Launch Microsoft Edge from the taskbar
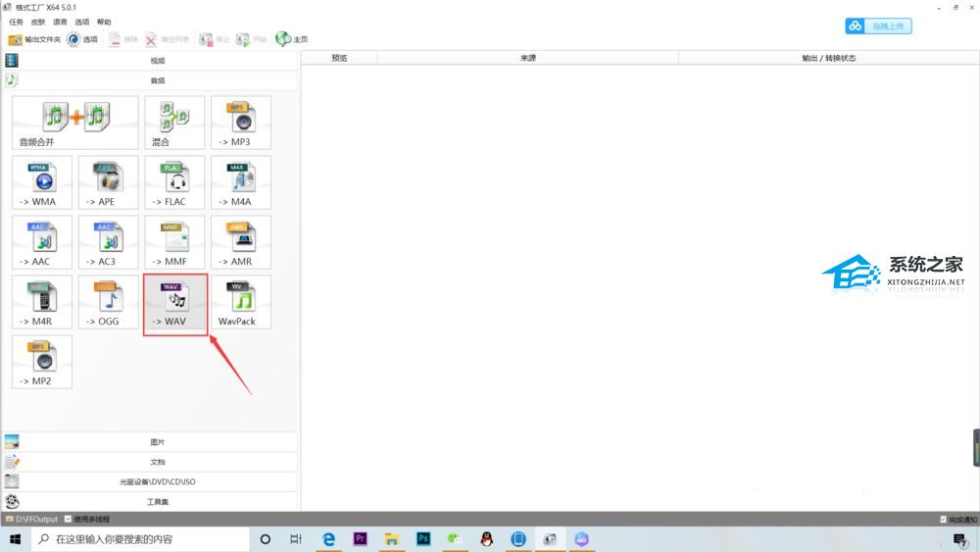The image size is (980, 552). coord(328,539)
